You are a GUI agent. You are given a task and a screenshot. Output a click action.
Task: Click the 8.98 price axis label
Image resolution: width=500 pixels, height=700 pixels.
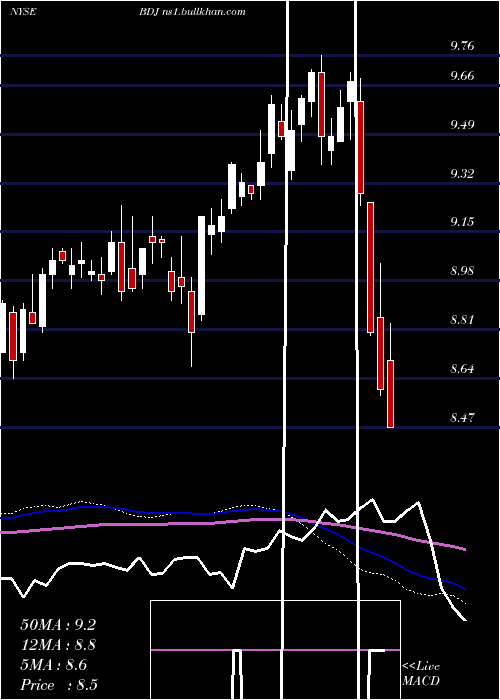pyautogui.click(x=462, y=271)
